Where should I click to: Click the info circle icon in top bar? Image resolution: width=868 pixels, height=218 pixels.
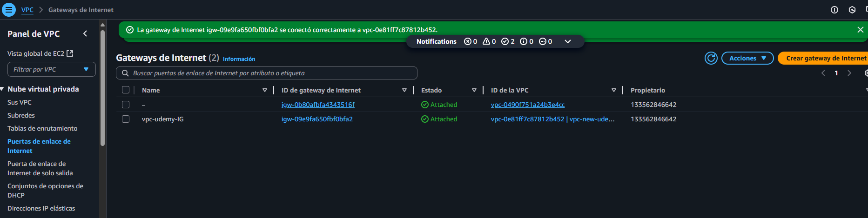coord(834,10)
